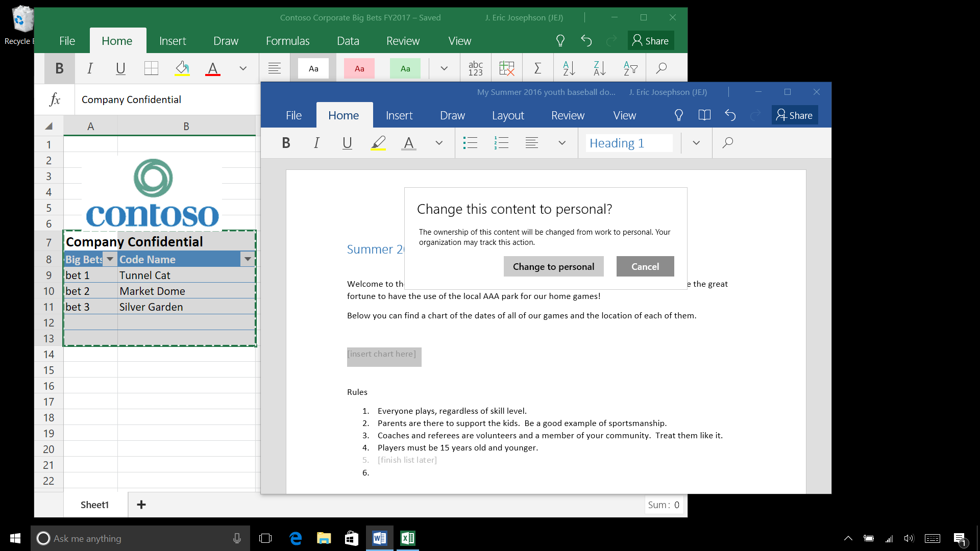Image resolution: width=980 pixels, height=551 pixels.
Task: Select the Sort Ascending icon in Excel
Action: (x=568, y=68)
